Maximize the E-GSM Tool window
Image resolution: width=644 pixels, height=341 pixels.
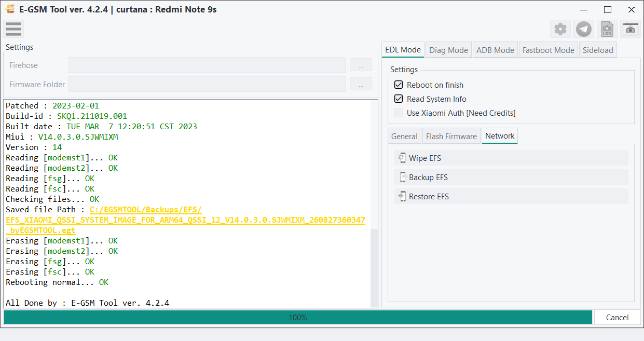(x=608, y=9)
